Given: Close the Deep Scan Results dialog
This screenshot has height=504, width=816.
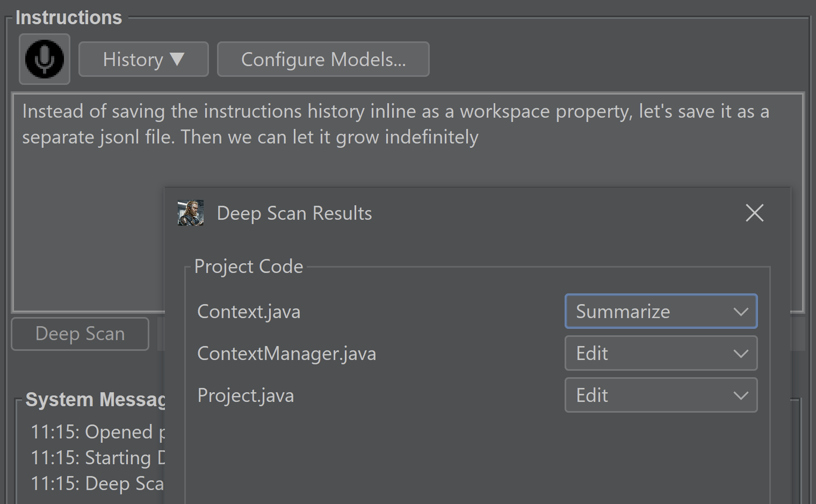Looking at the screenshot, I should 754,213.
